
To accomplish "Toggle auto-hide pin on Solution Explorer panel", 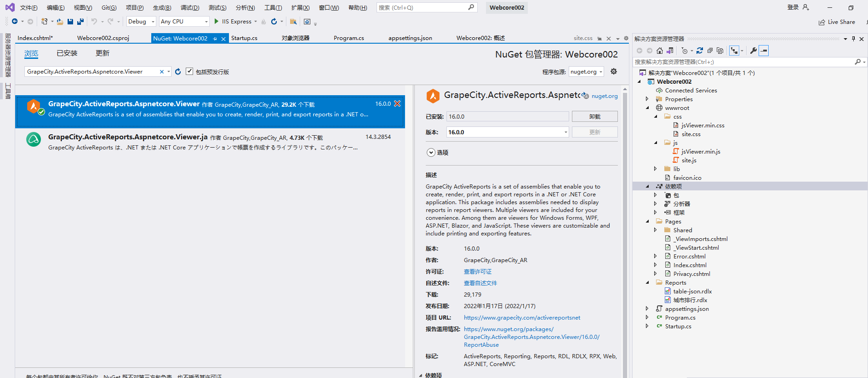I will pos(854,39).
